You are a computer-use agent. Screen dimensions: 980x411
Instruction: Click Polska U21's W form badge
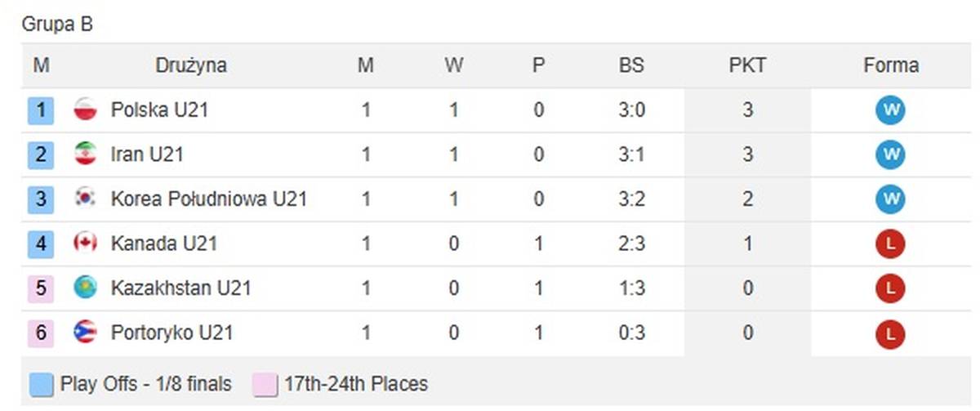891,109
